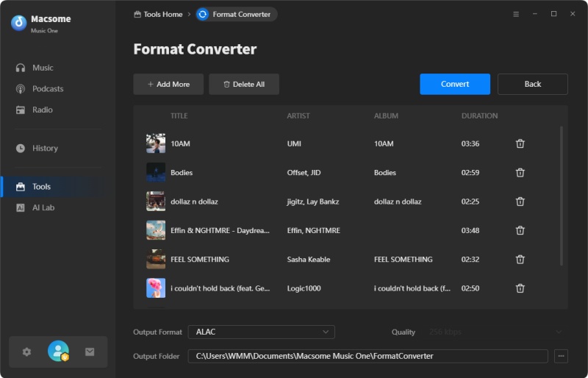Viewport: 588px width, 378px height.
Task: Select Podcasts in the sidebar
Action: [48, 89]
